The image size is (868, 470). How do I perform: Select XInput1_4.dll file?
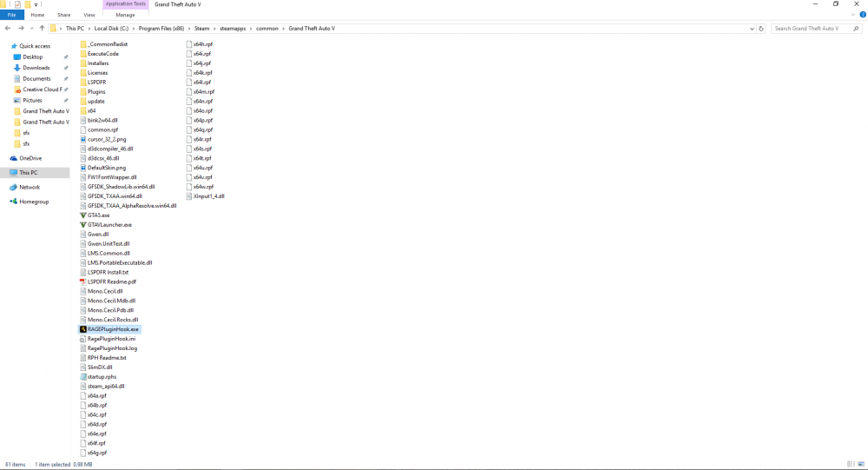205,196
